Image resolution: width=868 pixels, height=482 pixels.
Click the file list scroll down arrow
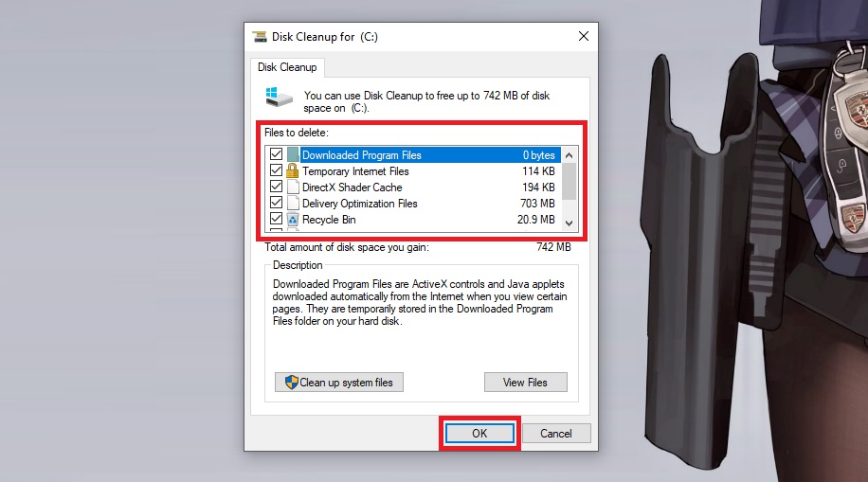pyautogui.click(x=570, y=223)
